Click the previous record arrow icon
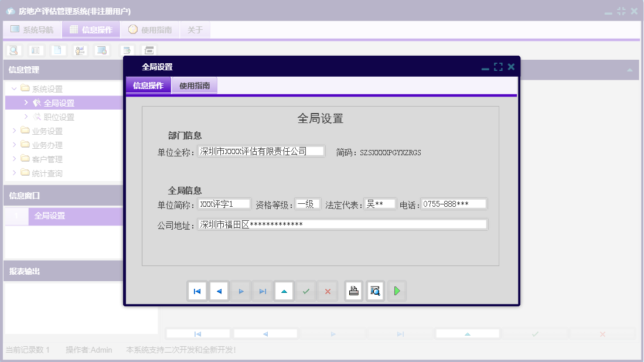 coord(219,291)
